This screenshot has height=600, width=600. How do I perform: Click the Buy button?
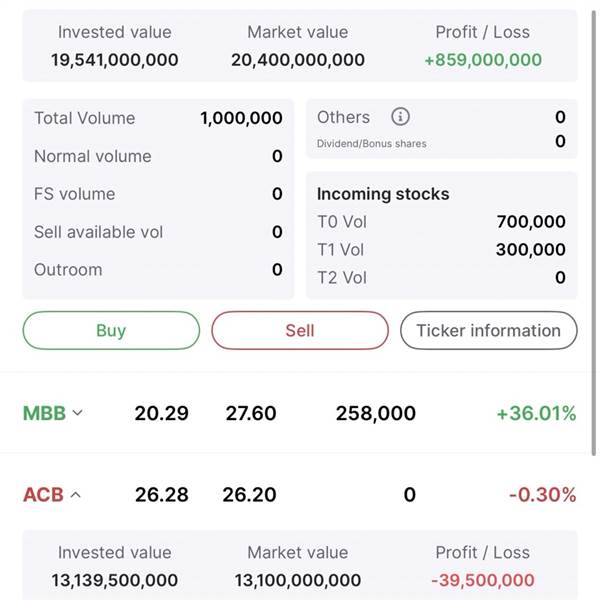coord(111,330)
